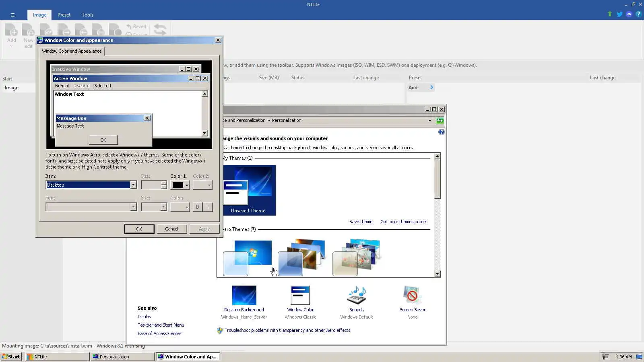Image resolution: width=644 pixels, height=362 pixels.
Task: Open Taskbar and Start Menu link
Action: [x=161, y=325]
